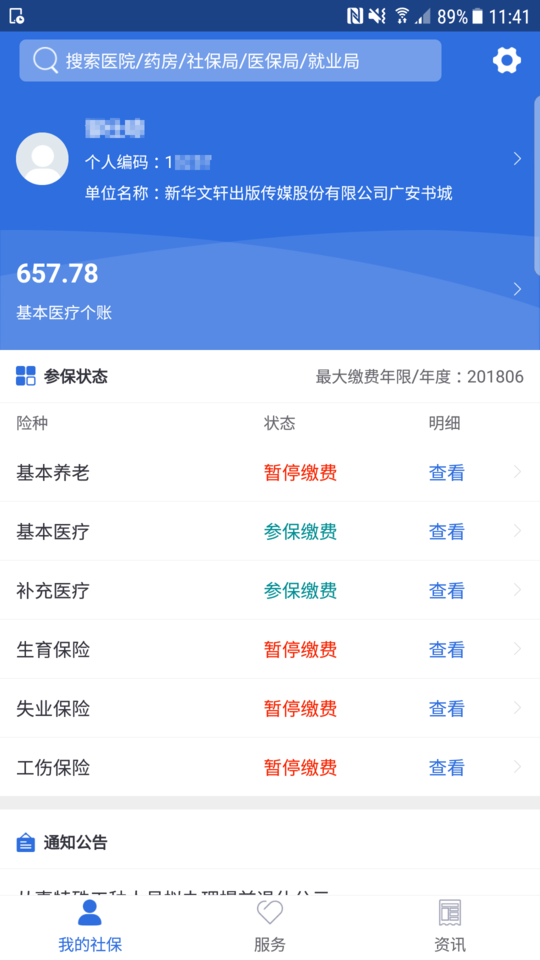Tap the 工伤保险 insurance name

point(53,767)
